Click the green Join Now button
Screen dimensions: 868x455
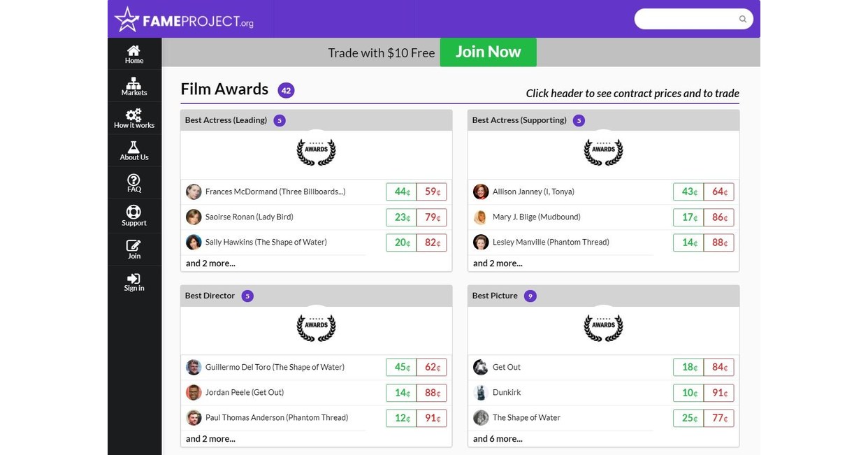[x=489, y=52]
